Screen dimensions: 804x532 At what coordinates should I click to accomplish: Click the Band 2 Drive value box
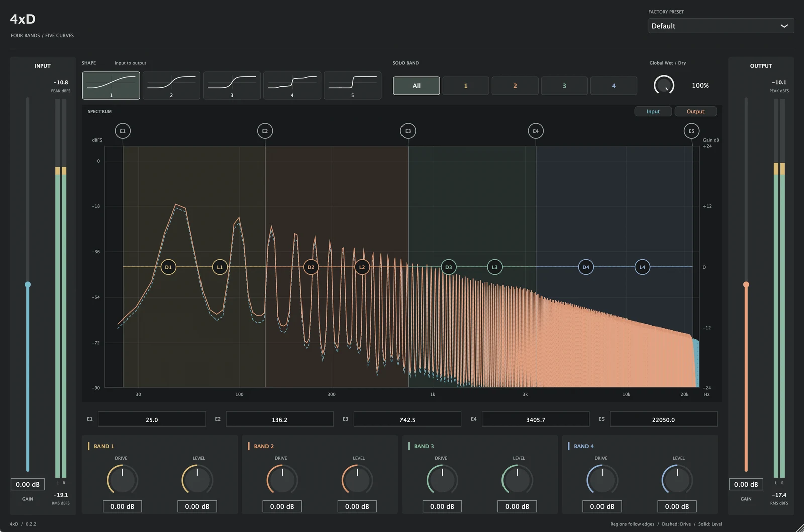[x=282, y=506]
